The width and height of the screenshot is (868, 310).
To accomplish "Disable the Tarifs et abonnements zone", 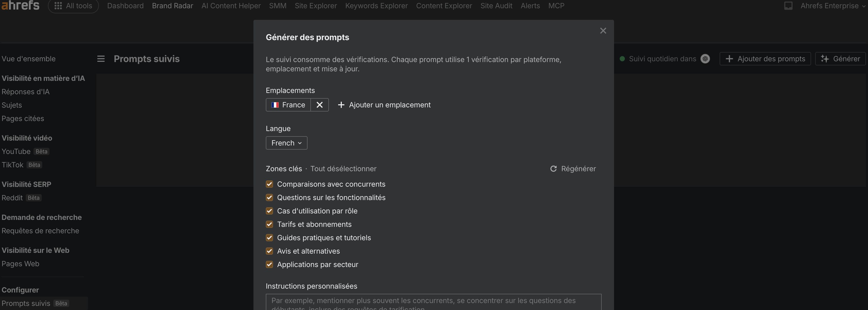I will coord(269,224).
